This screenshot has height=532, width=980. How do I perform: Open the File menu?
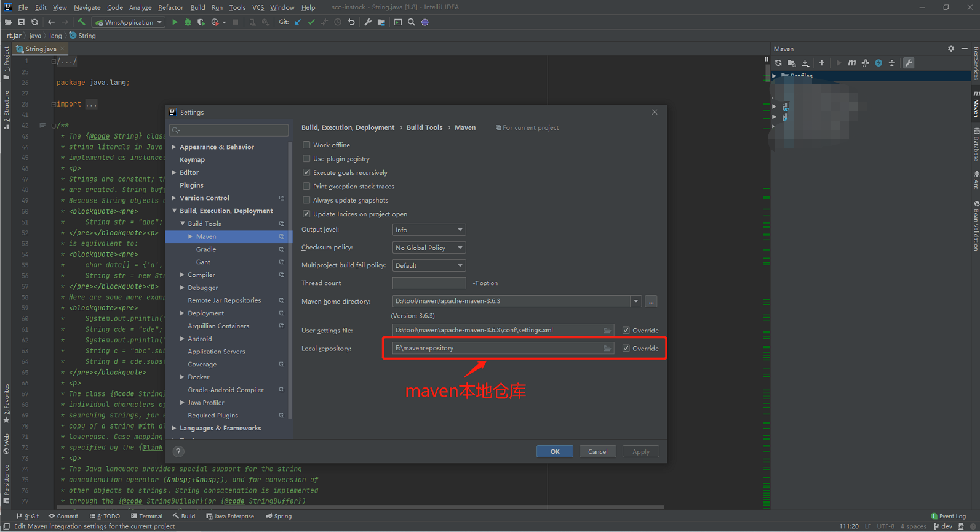click(23, 7)
